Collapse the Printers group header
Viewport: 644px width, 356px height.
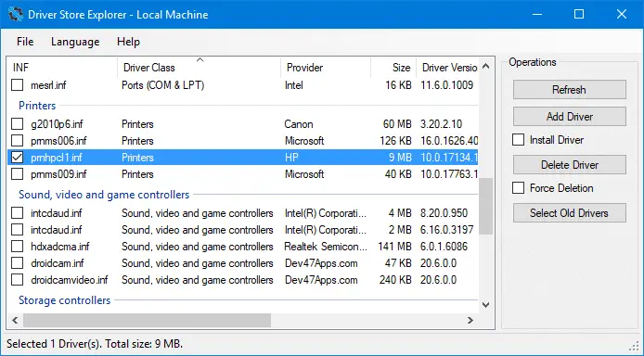(x=37, y=106)
